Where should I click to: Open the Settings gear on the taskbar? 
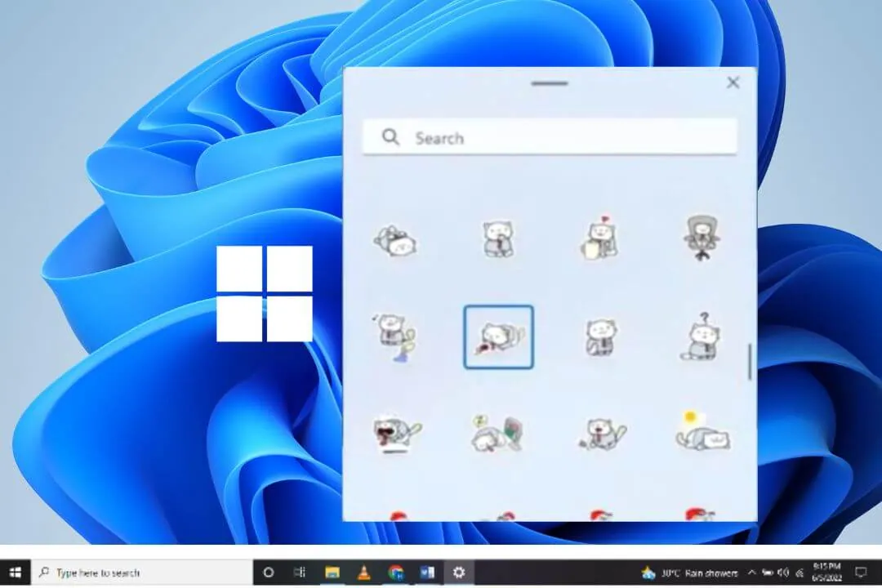tap(459, 572)
